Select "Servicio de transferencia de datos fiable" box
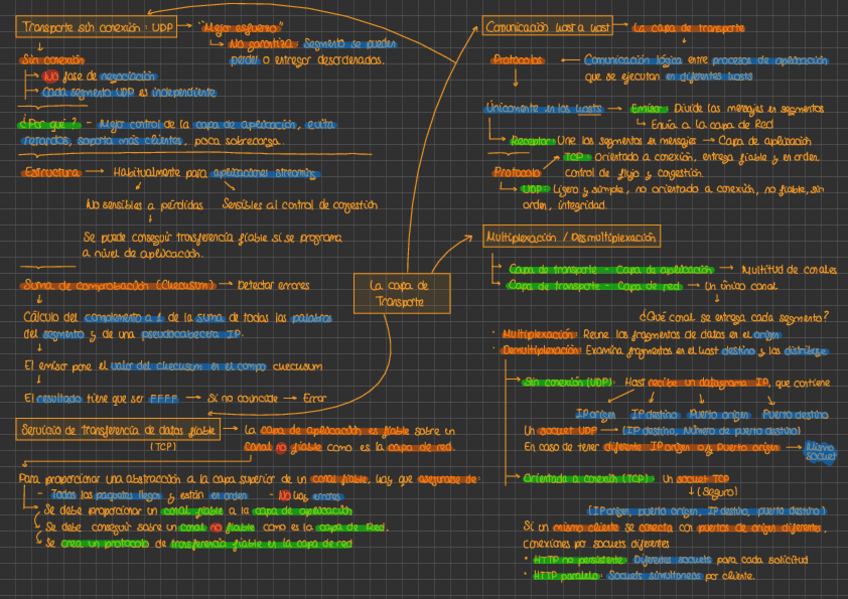 click(x=118, y=429)
